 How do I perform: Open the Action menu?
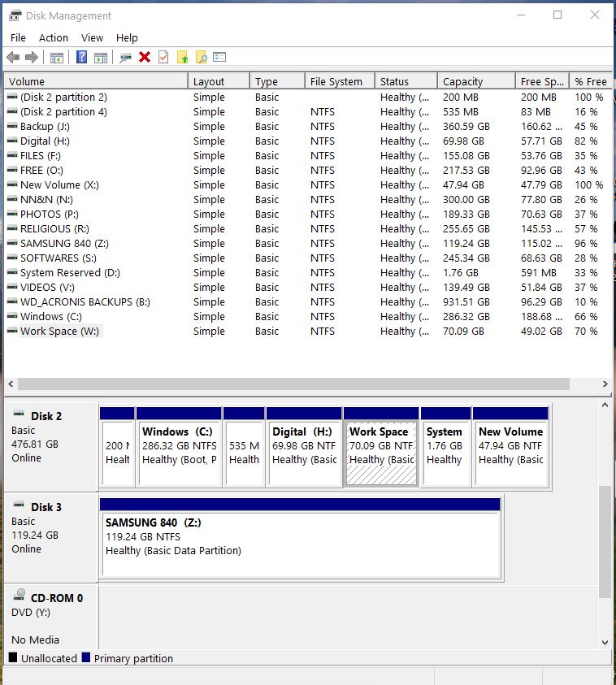pyautogui.click(x=54, y=37)
